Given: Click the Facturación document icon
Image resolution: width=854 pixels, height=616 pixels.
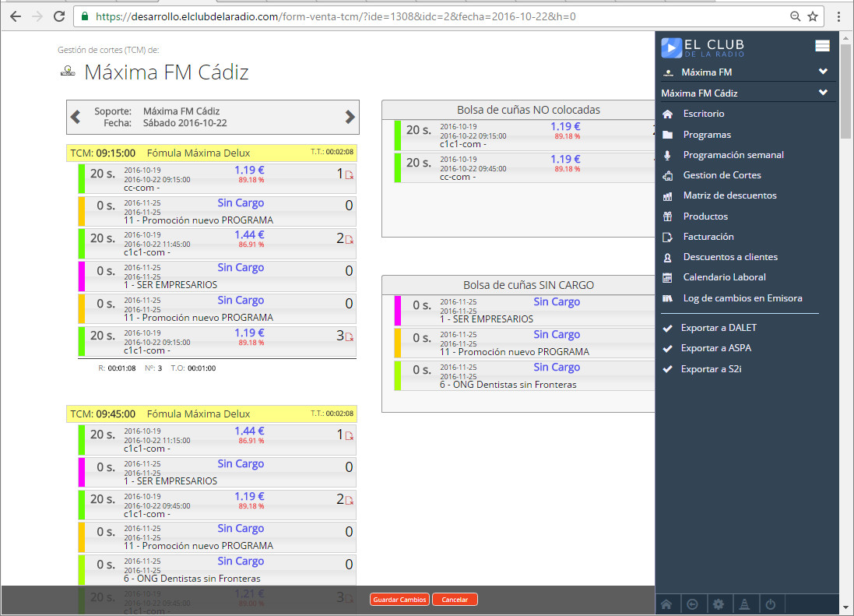Looking at the screenshot, I should tap(667, 237).
